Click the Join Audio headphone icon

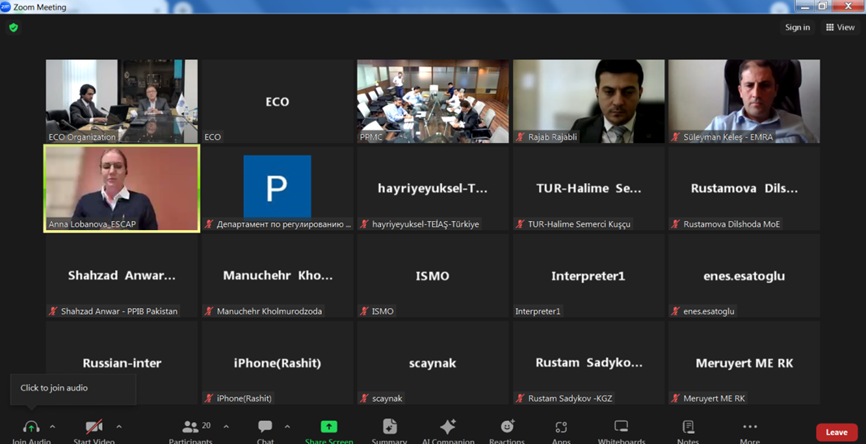[31, 428]
